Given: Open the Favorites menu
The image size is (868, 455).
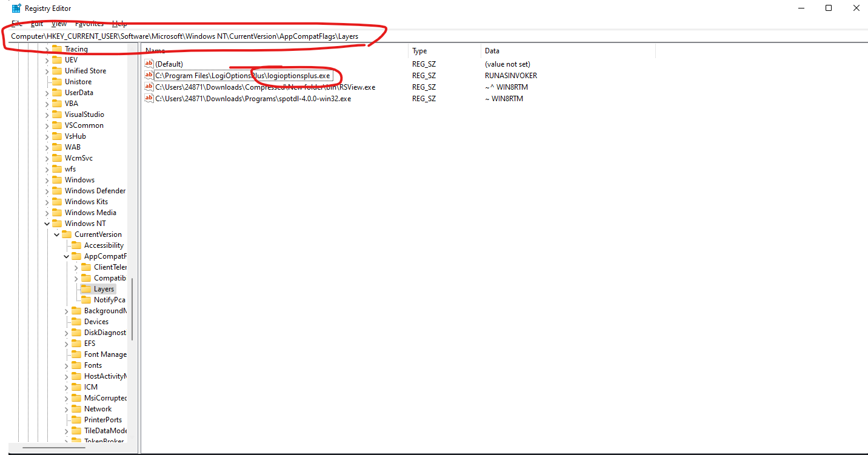Looking at the screenshot, I should pos(89,24).
